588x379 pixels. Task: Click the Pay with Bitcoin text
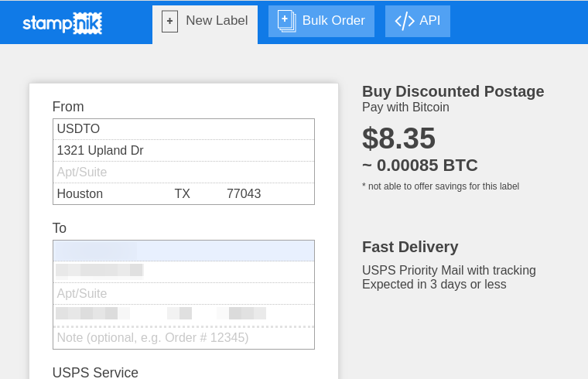point(405,108)
